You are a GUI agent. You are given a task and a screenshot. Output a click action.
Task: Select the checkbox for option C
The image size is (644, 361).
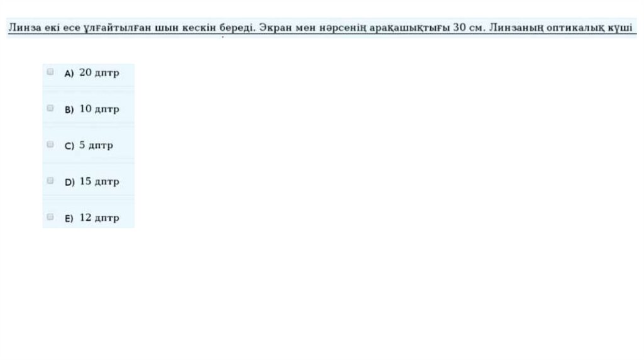coord(50,144)
